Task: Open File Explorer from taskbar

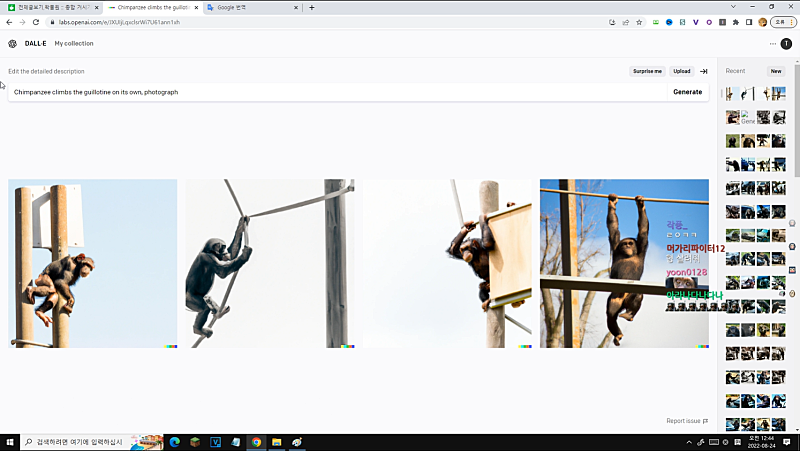Action: (277, 442)
